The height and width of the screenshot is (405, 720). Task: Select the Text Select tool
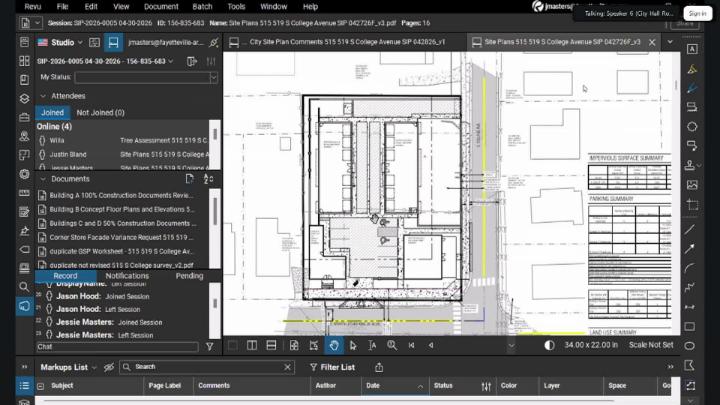click(x=372, y=345)
